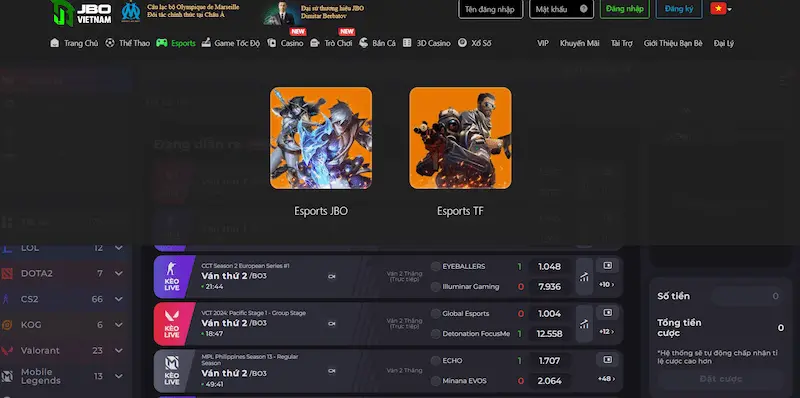Click the help icon in password field
Image resolution: width=800 pixels, height=398 pixels.
coord(584,9)
